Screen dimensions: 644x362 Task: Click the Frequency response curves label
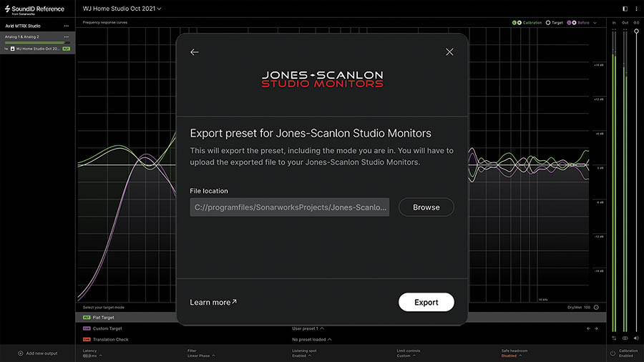[x=104, y=23]
